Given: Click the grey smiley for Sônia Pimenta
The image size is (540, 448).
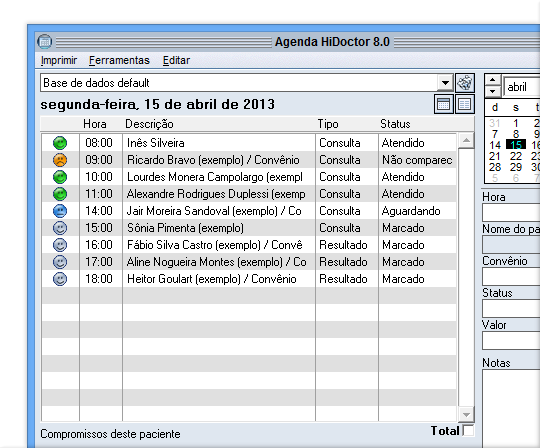Looking at the screenshot, I should 60,228.
